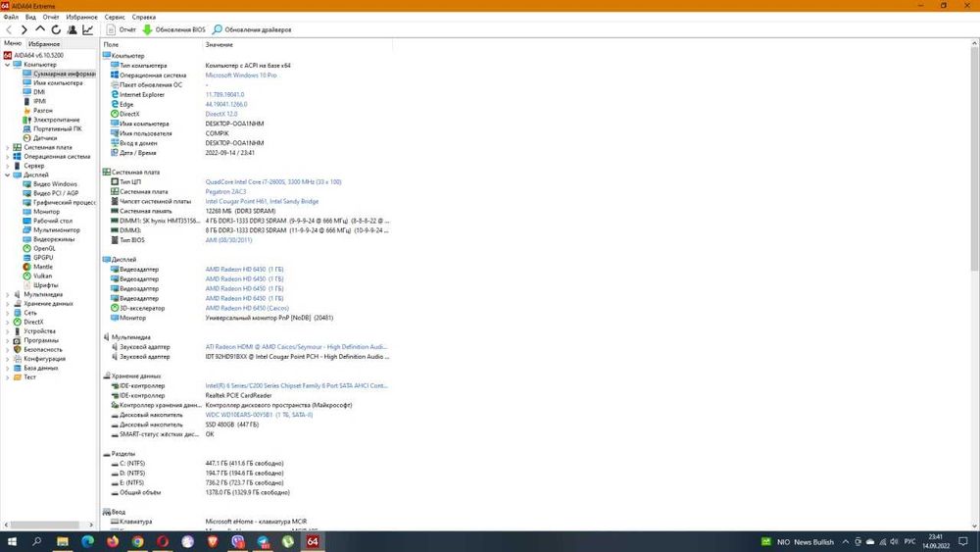Click the Отчёт report toolbar button
Viewport: 980px width, 552px height.
click(122, 29)
